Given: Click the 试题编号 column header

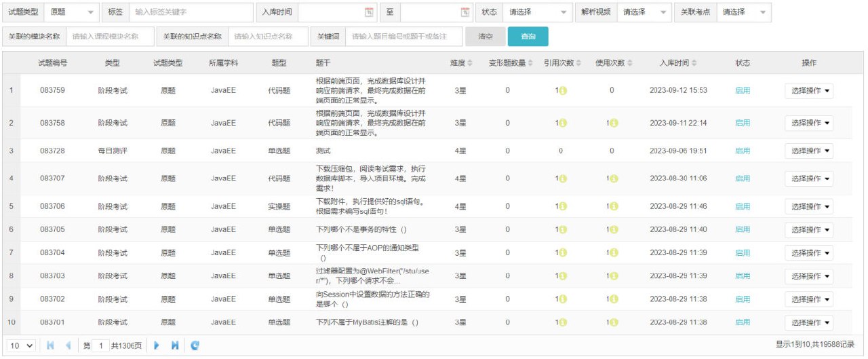Looking at the screenshot, I should (x=52, y=62).
